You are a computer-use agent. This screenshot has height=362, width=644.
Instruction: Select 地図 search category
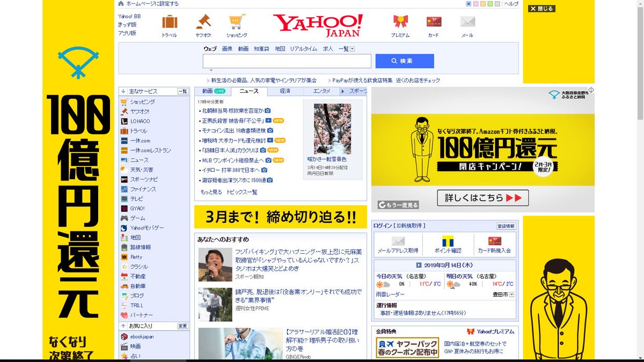coord(280,49)
